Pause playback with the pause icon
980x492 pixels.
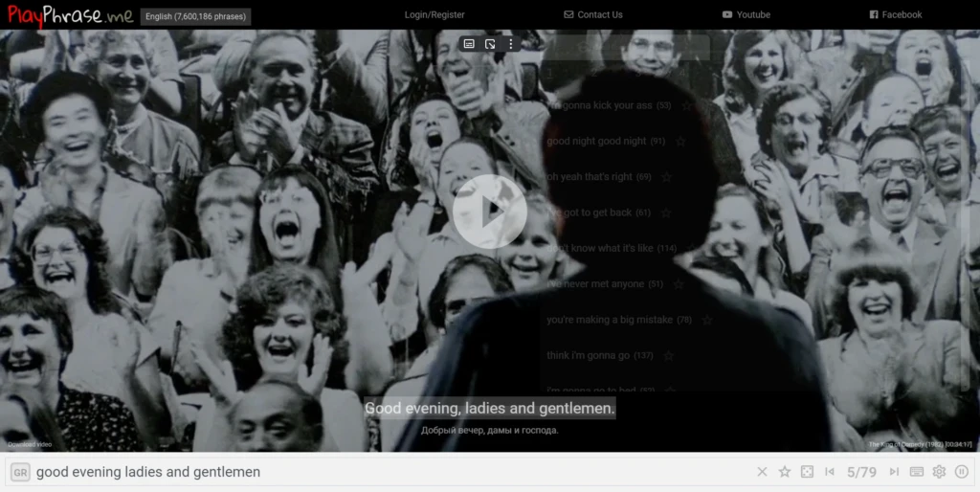[961, 472]
